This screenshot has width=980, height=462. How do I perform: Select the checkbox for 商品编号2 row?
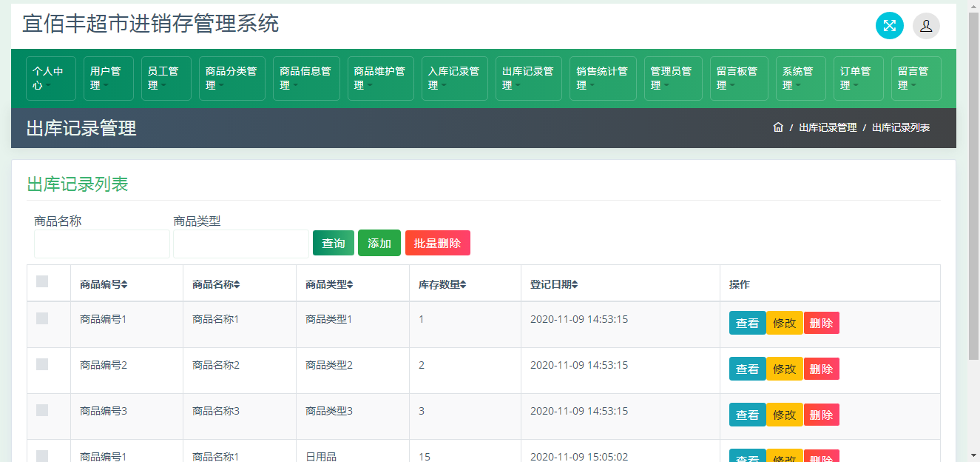click(42, 364)
